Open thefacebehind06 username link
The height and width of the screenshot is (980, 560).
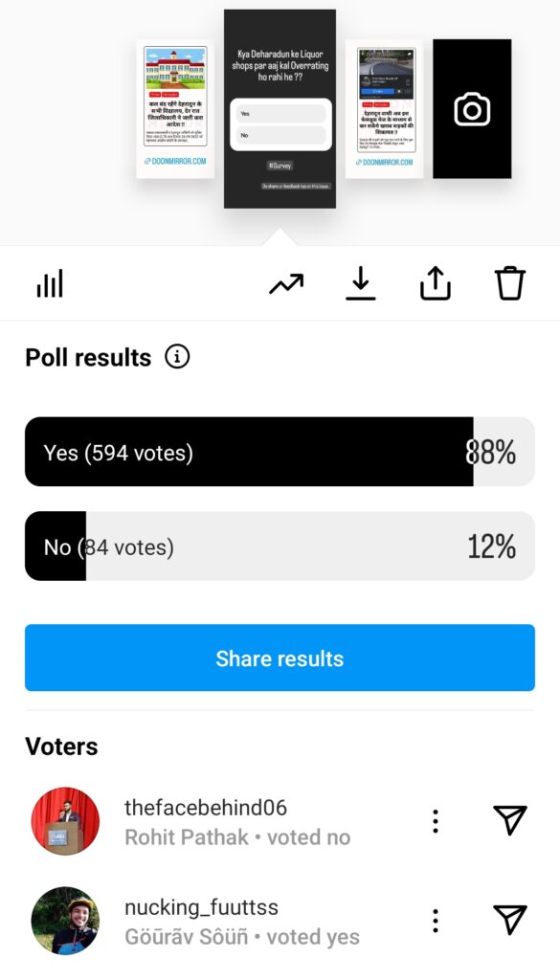[206, 808]
